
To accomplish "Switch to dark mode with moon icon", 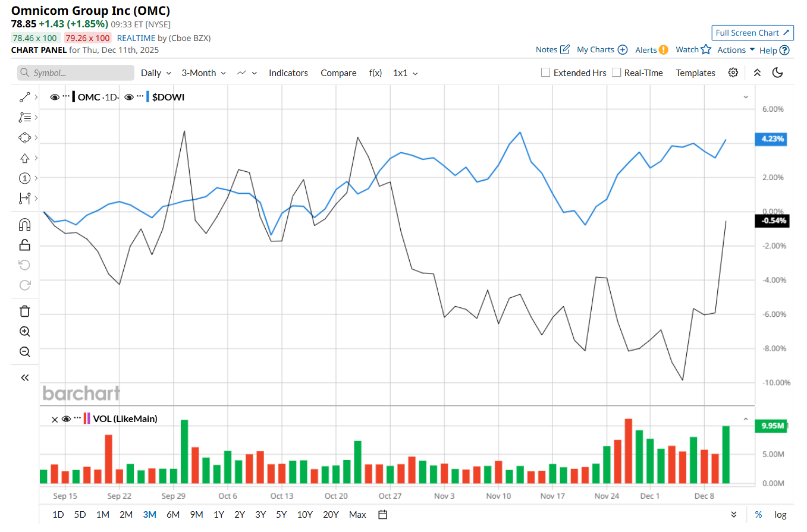I will click(x=777, y=73).
